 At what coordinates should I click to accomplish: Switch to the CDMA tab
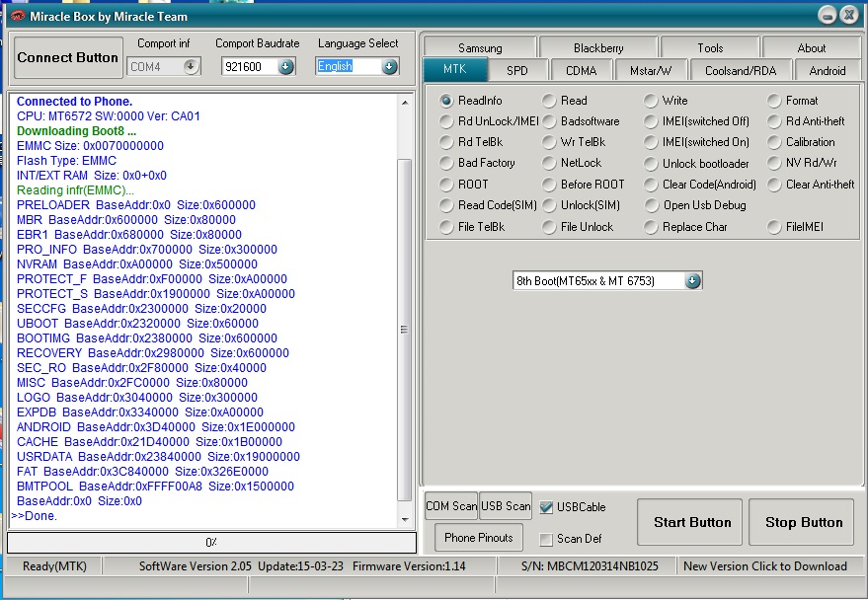tap(582, 71)
